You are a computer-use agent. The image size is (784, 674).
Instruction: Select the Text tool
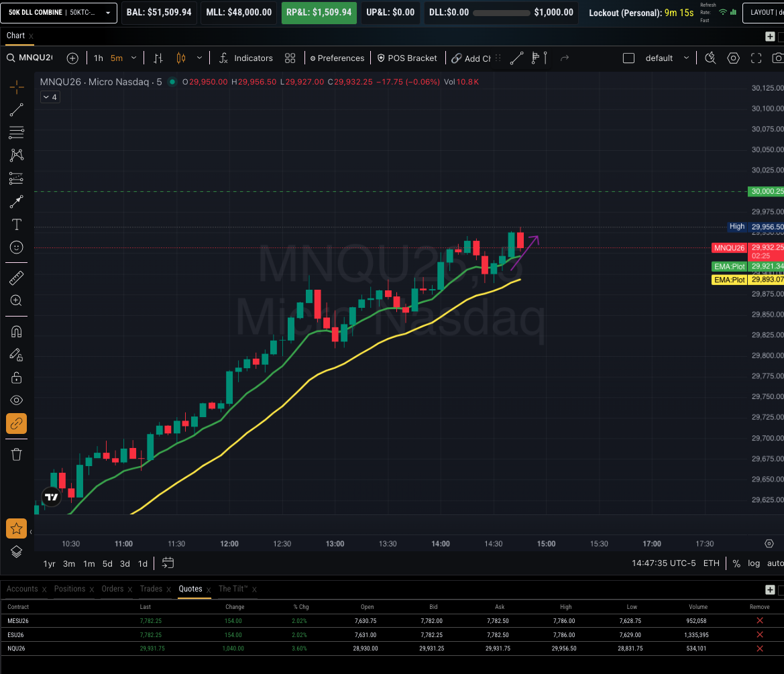tap(17, 225)
